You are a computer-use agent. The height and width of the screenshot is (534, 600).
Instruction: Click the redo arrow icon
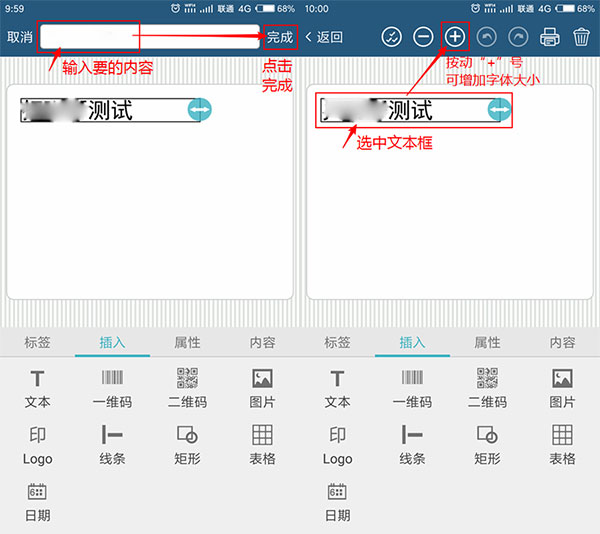point(517,37)
